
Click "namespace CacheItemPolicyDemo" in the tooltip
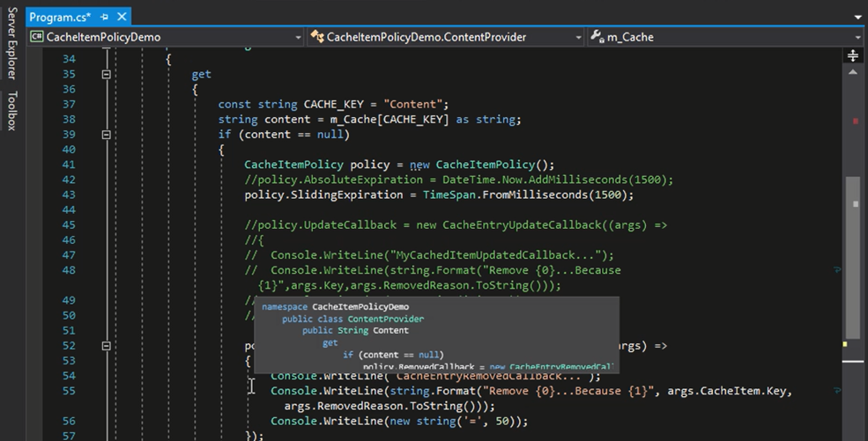[336, 306]
